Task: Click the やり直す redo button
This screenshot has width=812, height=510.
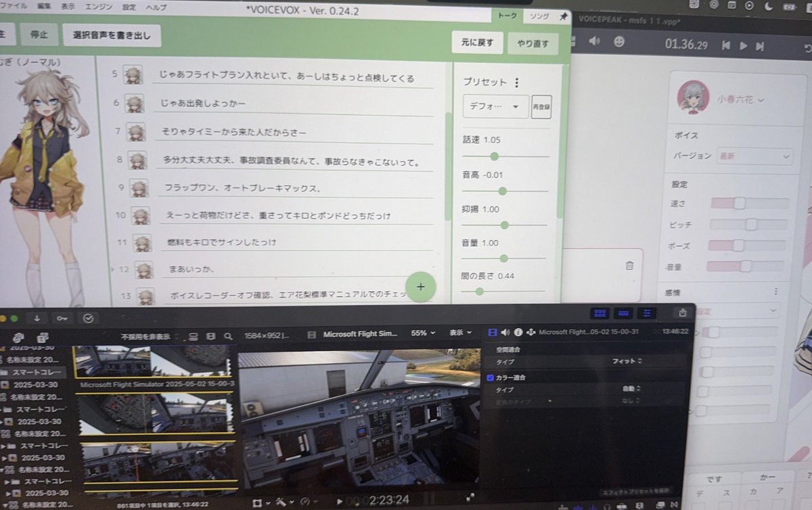Action: point(533,43)
